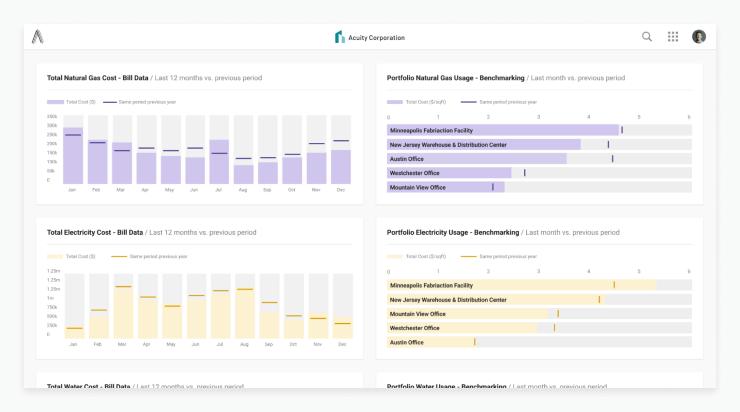Toggle Same period previous year in the gas cost legend
Screen dimensions: 740x412
(139, 102)
